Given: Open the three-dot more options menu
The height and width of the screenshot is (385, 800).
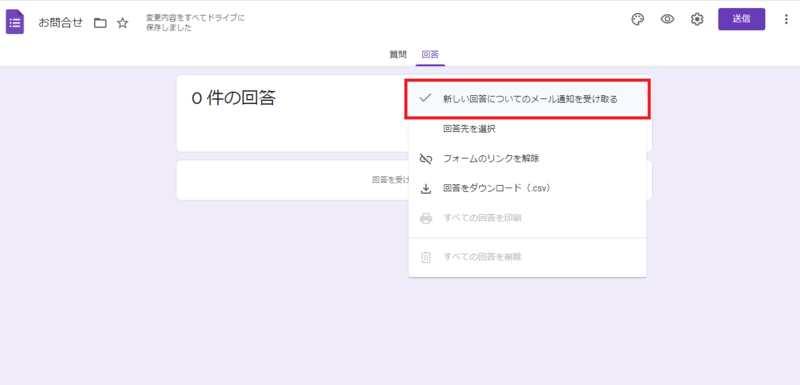Looking at the screenshot, I should [x=786, y=19].
